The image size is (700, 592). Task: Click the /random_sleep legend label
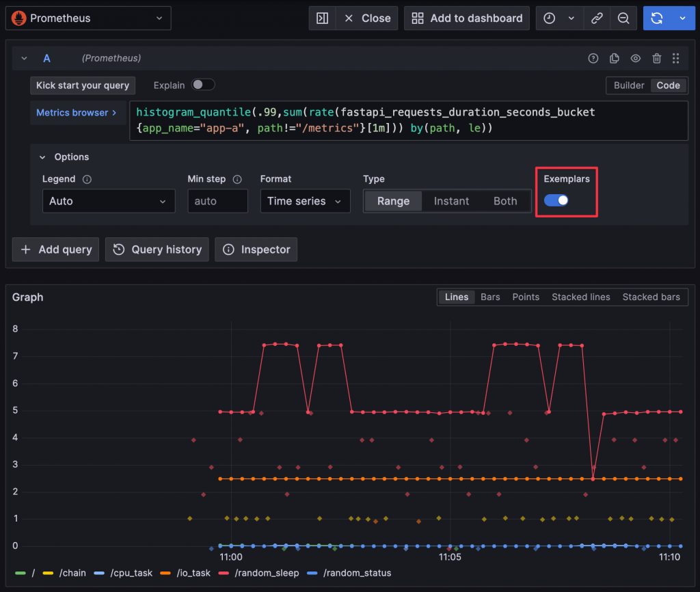point(267,574)
